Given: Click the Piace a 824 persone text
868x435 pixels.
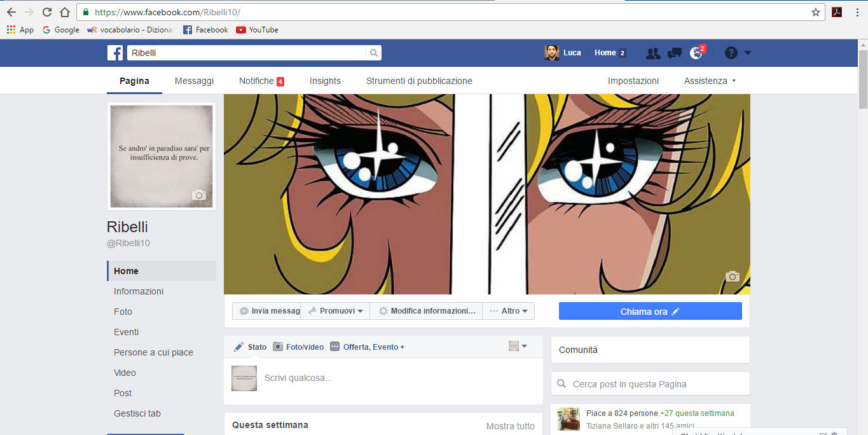Looking at the screenshot, I should pyautogui.click(x=622, y=413).
